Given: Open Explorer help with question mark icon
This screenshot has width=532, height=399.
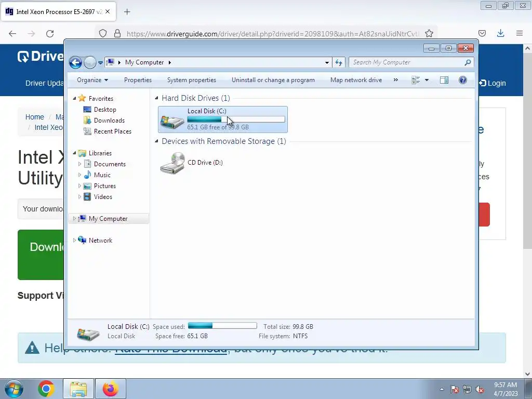Looking at the screenshot, I should click(x=463, y=80).
